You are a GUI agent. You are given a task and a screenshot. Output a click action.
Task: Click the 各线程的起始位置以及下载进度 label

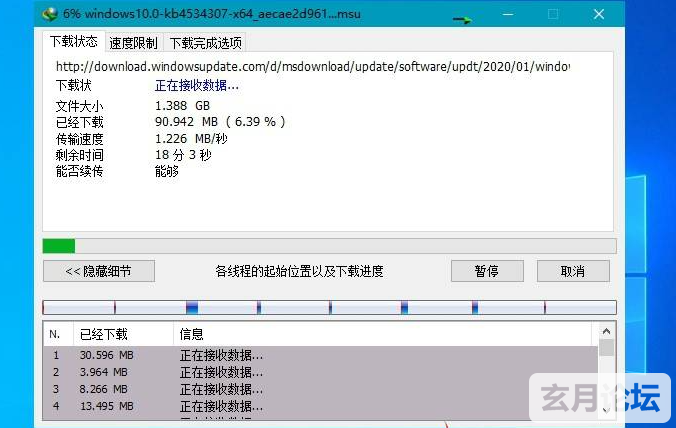click(x=299, y=271)
